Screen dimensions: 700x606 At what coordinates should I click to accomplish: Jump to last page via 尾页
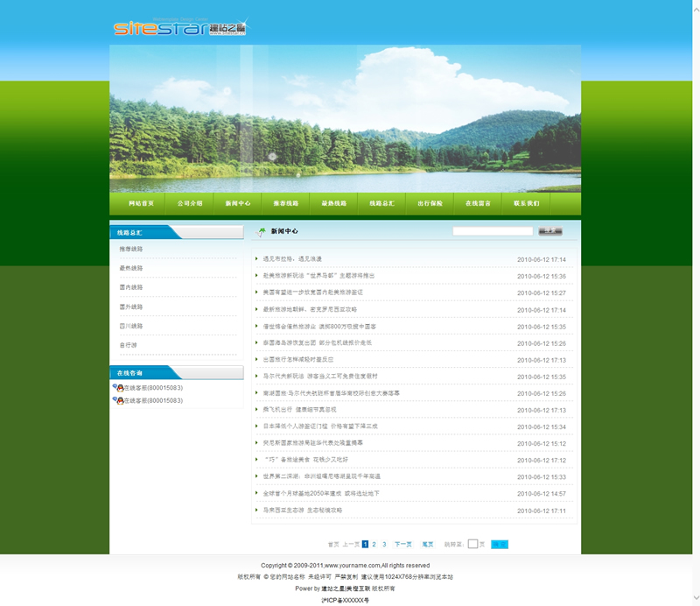428,544
